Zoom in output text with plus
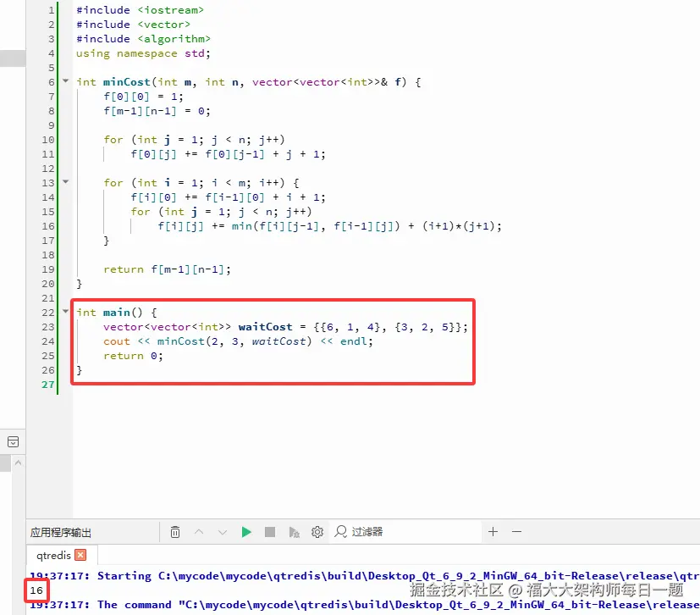The height and width of the screenshot is (615, 700). click(493, 531)
